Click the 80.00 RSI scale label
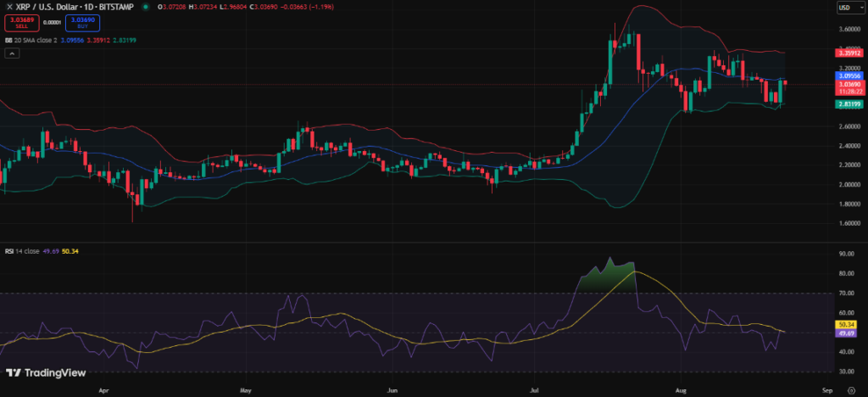 point(845,273)
